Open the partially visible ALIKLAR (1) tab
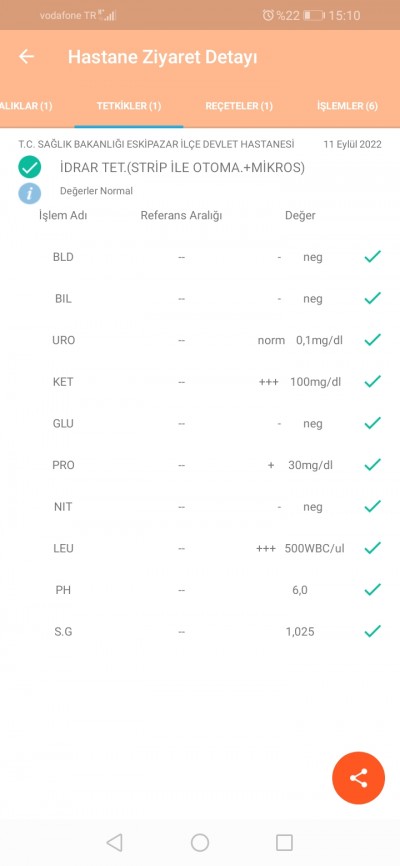Image resolution: width=400 pixels, height=866 pixels. [26, 106]
